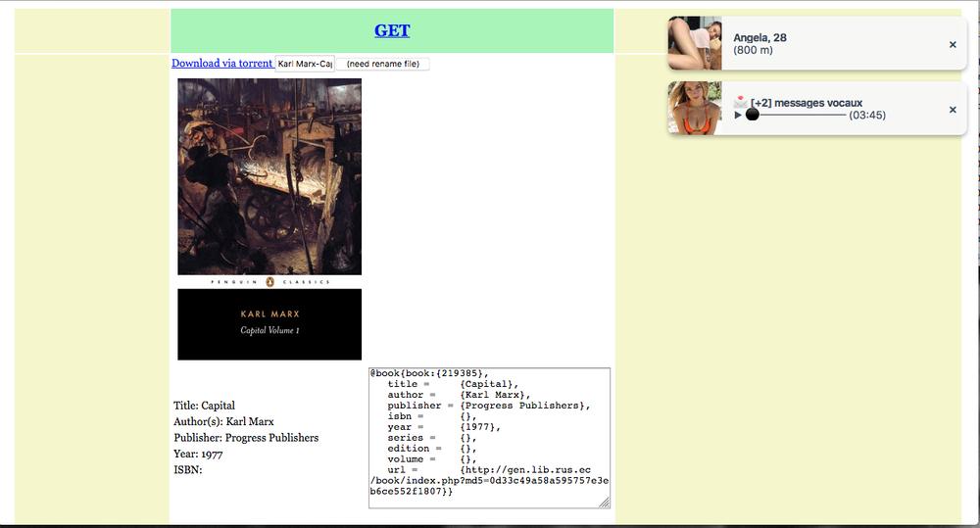This screenshot has height=528, width=980.
Task: Click the Publisher: Progress Publishers text
Action: click(x=246, y=438)
